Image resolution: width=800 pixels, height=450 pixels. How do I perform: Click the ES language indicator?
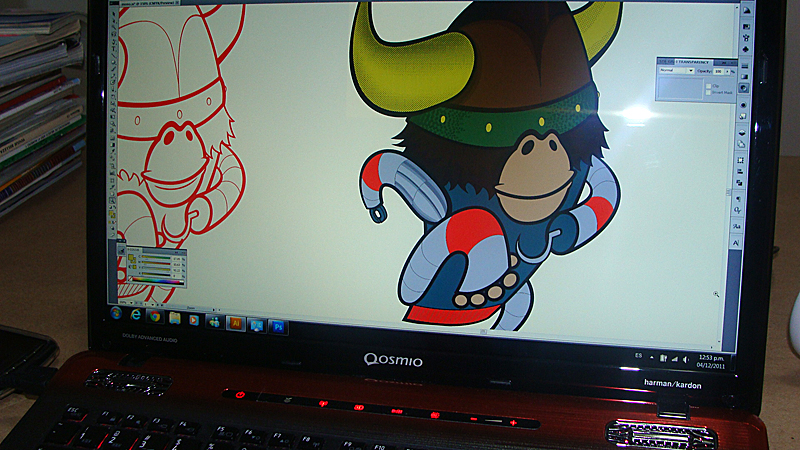point(638,356)
